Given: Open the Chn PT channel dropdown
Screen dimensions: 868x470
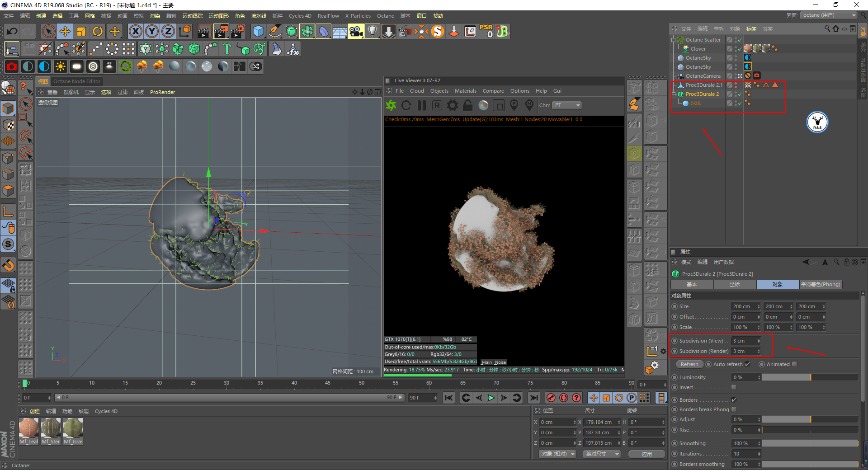Looking at the screenshot, I should (567, 105).
